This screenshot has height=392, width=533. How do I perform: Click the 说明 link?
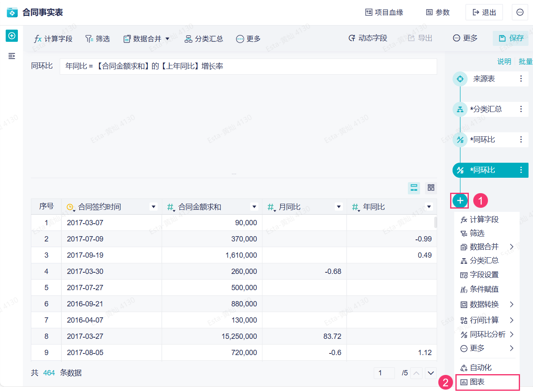click(504, 61)
